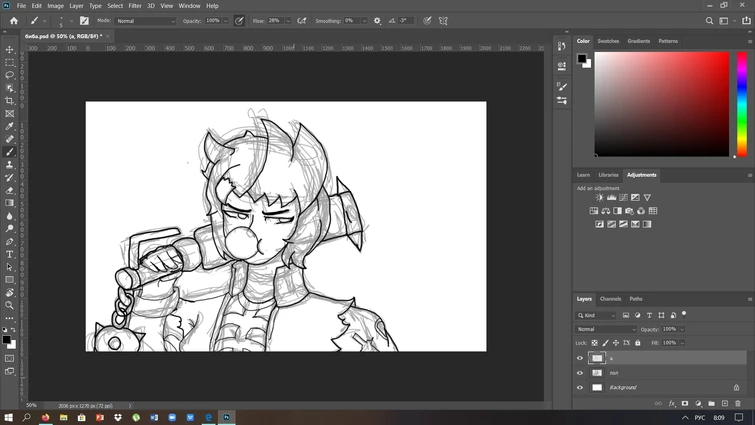Screen dimensions: 755x425
Task: Open the Filter menu
Action: tap(135, 6)
